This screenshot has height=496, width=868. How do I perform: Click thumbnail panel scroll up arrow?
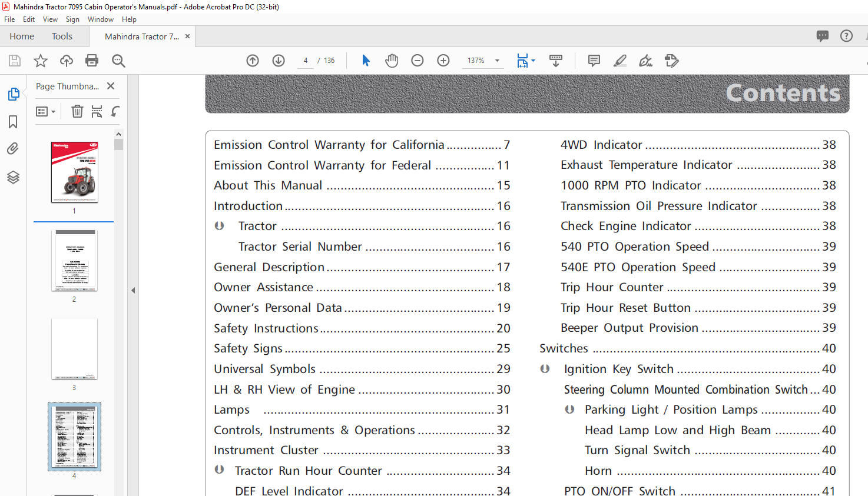[x=118, y=135]
